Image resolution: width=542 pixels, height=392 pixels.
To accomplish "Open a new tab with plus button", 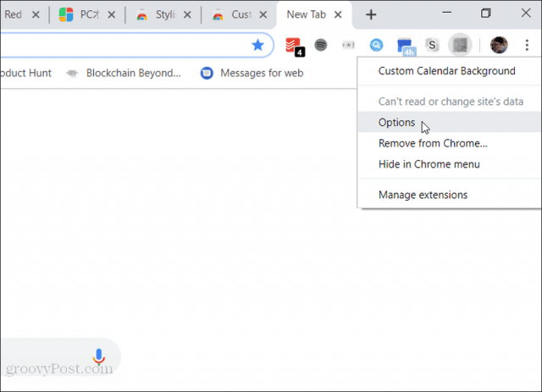I will [371, 14].
